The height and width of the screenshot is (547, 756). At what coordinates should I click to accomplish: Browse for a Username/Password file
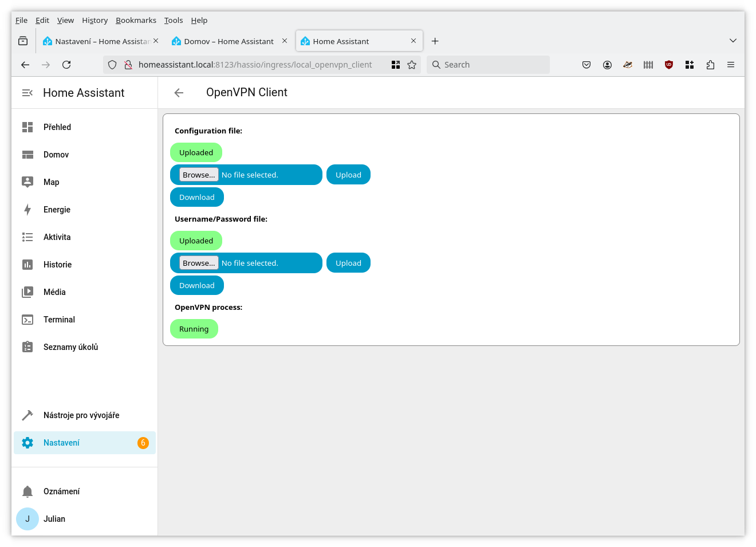pos(199,263)
